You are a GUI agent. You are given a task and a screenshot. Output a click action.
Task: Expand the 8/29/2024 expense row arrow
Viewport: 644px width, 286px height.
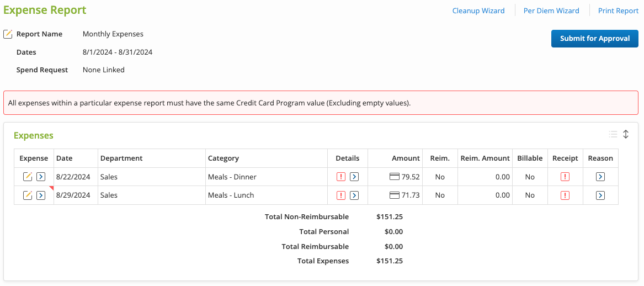41,195
